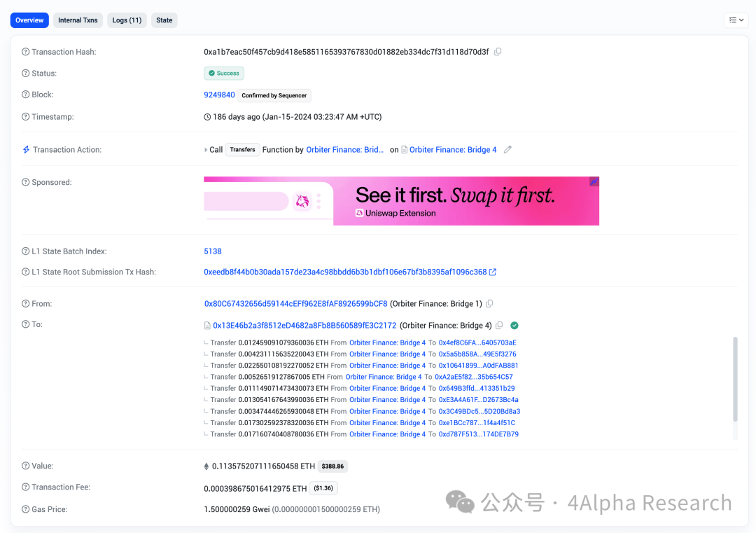Click the help icon next to Gas Price
This screenshot has height=533, width=756.
[26, 509]
